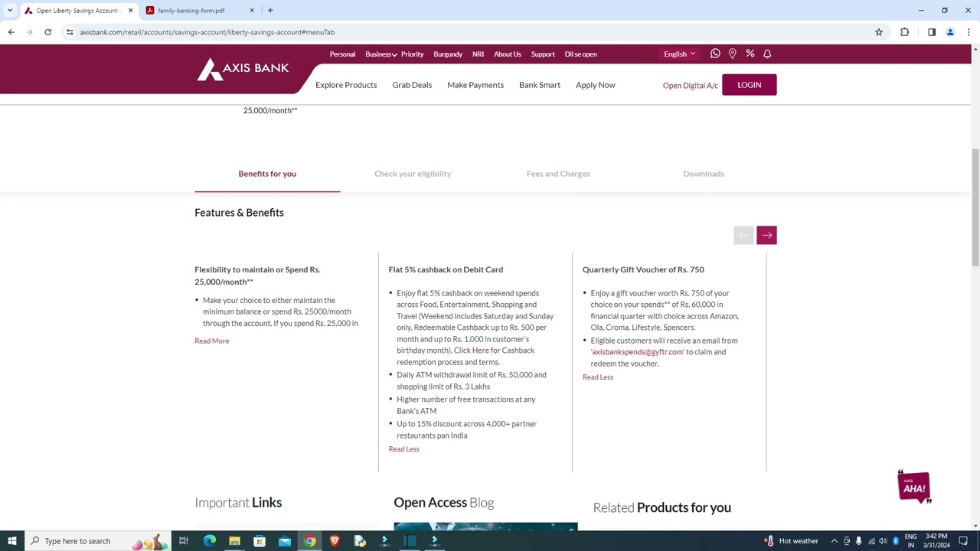Viewport: 980px width, 551px height.
Task: Open the Support link
Action: coord(543,54)
